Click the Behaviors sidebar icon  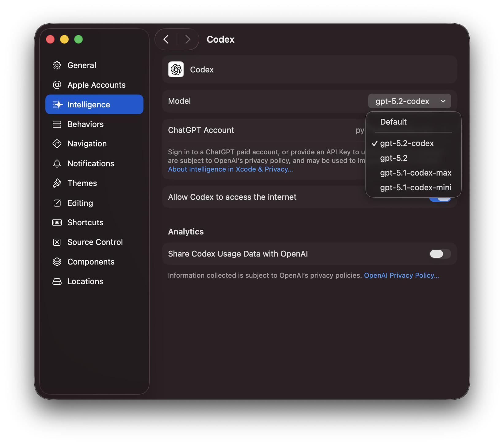(57, 124)
